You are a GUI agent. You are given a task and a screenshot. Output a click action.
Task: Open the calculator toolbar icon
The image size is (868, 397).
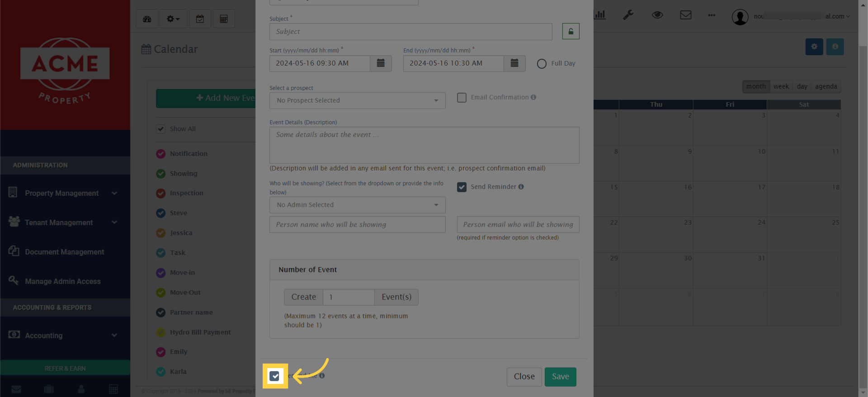(x=224, y=19)
